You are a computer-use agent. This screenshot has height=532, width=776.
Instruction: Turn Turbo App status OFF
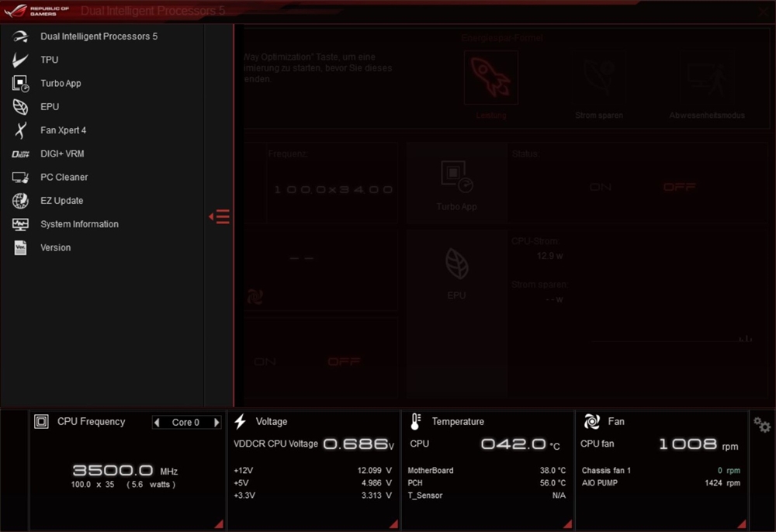[x=680, y=187]
